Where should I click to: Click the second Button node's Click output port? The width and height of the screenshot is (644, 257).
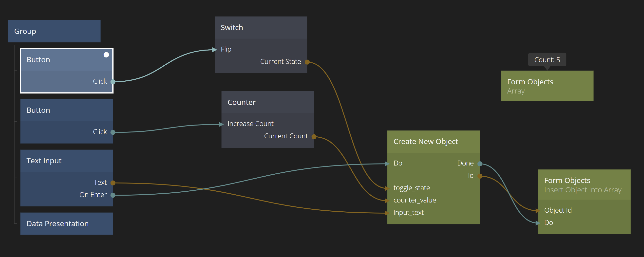click(x=113, y=132)
